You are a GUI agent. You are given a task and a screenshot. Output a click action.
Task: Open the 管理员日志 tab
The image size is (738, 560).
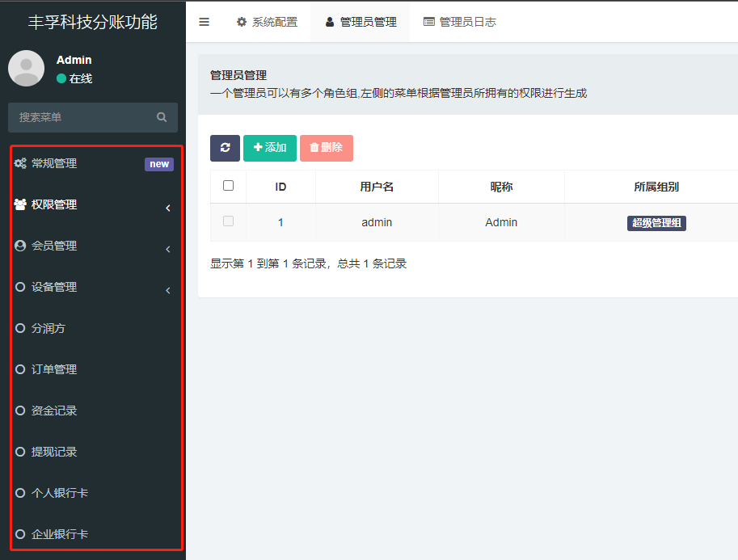point(460,22)
